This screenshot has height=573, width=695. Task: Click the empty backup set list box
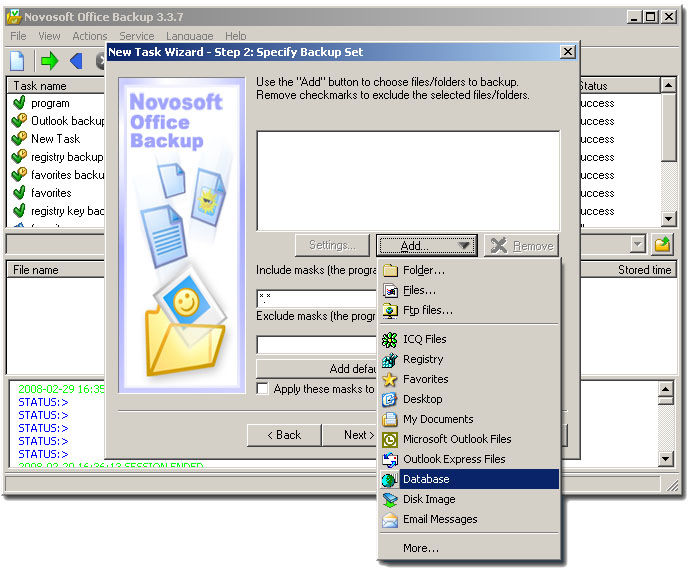[408, 180]
